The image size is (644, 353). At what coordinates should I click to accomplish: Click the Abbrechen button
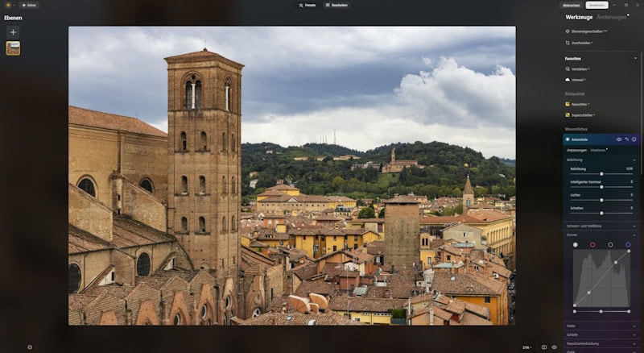(571, 5)
